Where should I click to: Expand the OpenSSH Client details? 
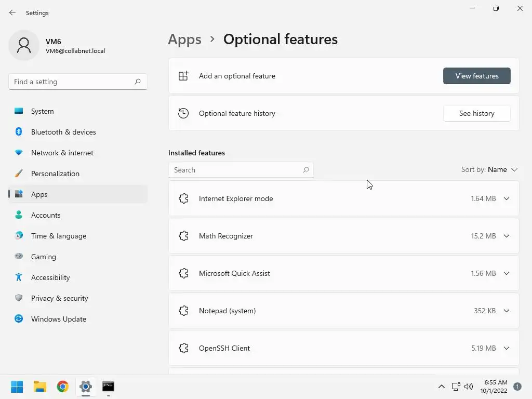(507, 348)
